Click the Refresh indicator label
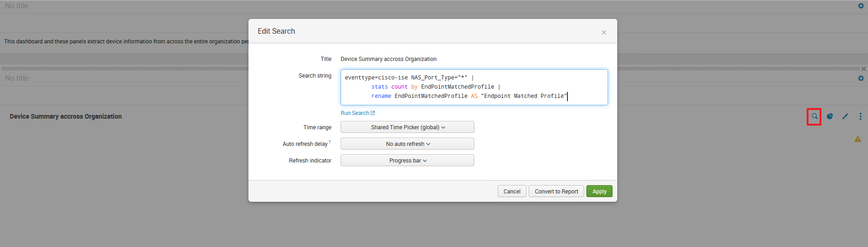This screenshot has width=868, height=247. coord(310,161)
